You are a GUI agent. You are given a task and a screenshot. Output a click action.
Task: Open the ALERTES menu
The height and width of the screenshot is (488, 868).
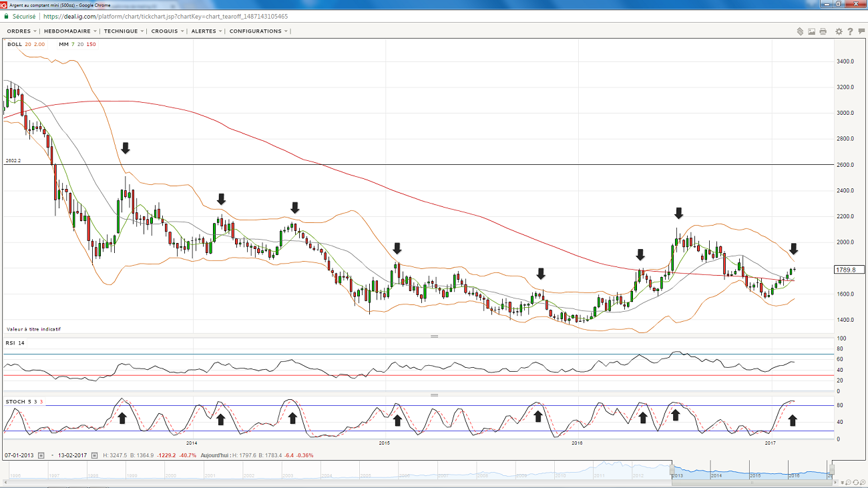pos(206,31)
